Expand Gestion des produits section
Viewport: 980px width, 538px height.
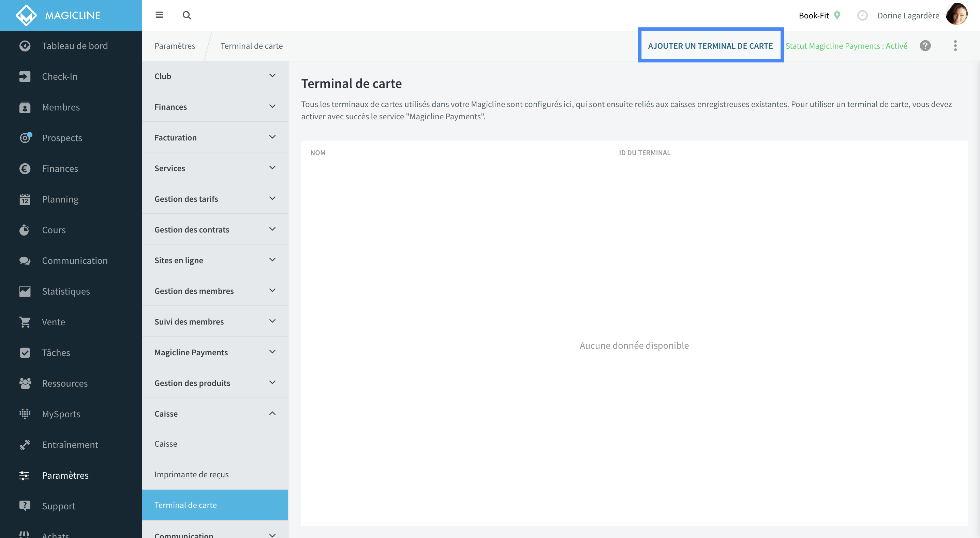click(215, 383)
